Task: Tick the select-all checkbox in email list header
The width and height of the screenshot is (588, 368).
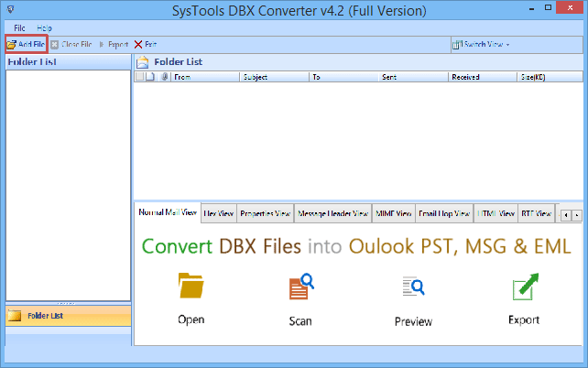Action: click(139, 77)
